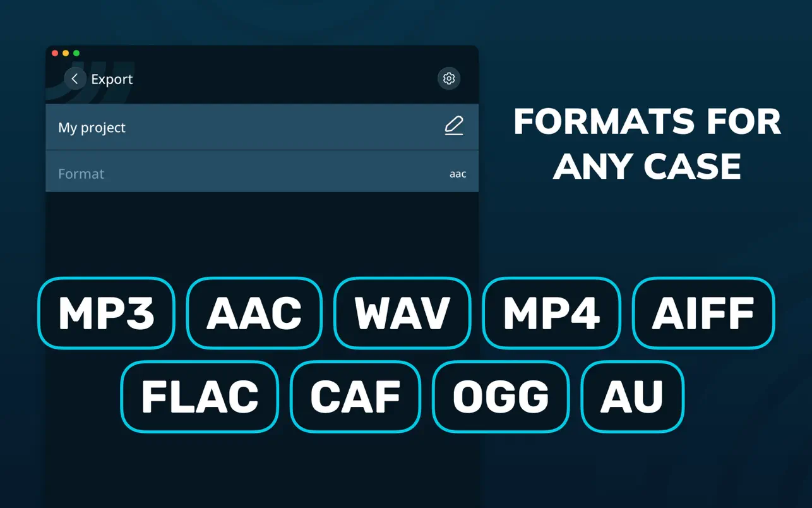This screenshot has height=508, width=812.
Task: Click the back arrow beside Export
Action: point(75,79)
